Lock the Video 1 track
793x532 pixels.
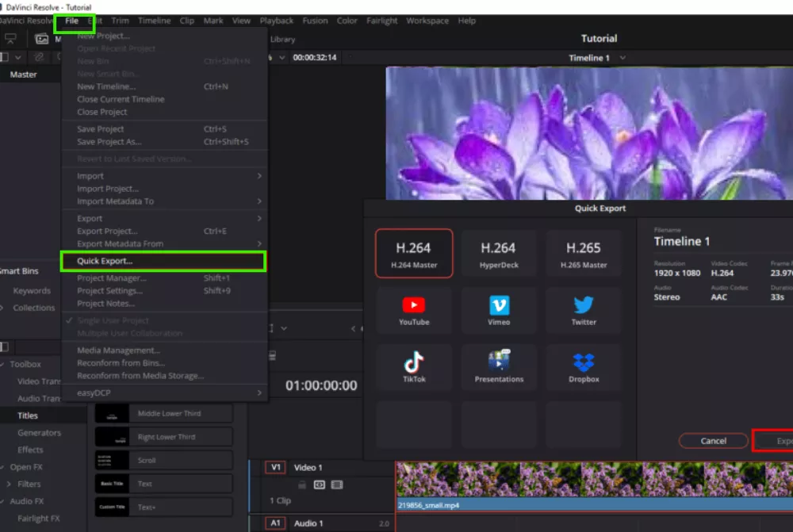pyautogui.click(x=302, y=484)
